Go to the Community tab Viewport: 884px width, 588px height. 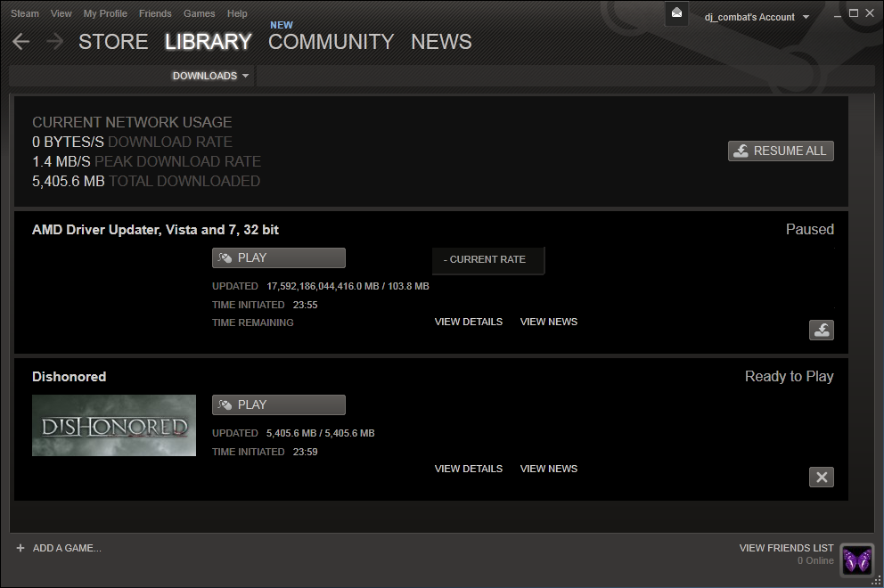point(331,42)
